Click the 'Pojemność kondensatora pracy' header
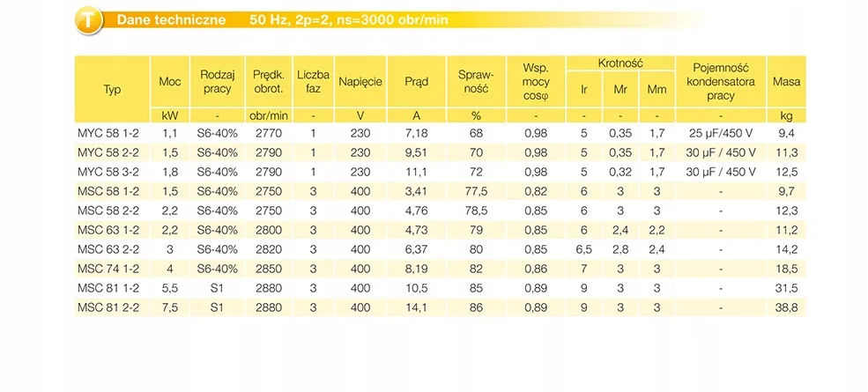868x392 pixels. 721,82
